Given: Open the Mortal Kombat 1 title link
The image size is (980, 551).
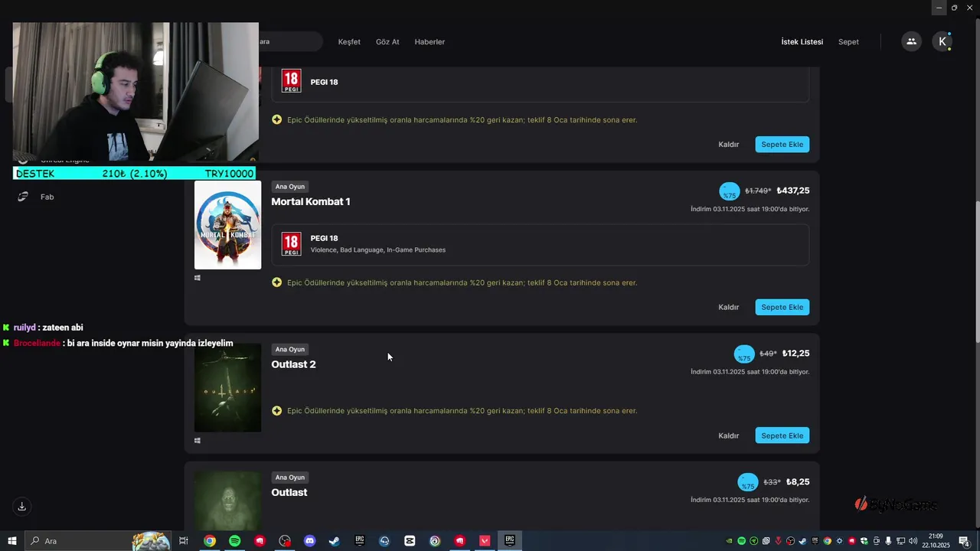Looking at the screenshot, I should 311,202.
